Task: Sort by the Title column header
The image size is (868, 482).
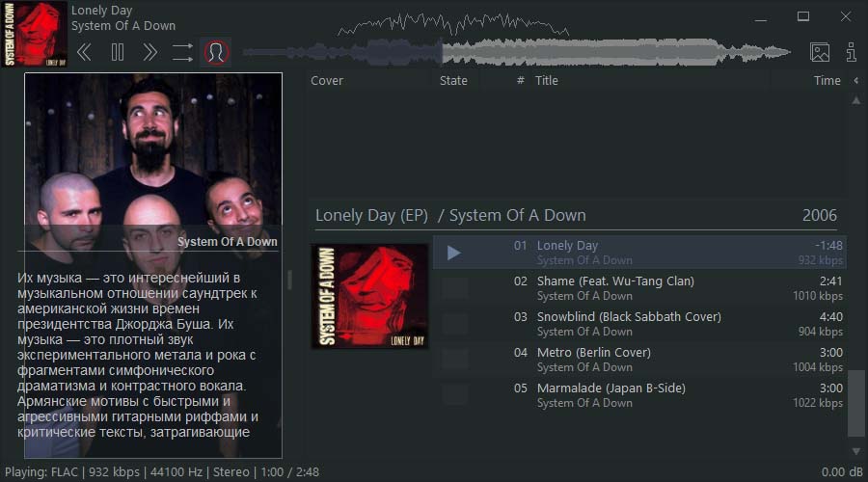Action: tap(547, 81)
